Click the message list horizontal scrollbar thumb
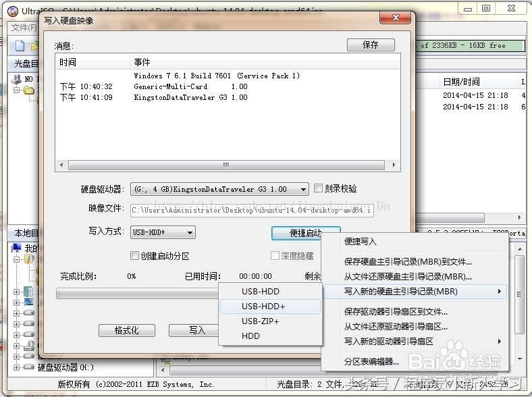532x397 pixels. click(226, 165)
